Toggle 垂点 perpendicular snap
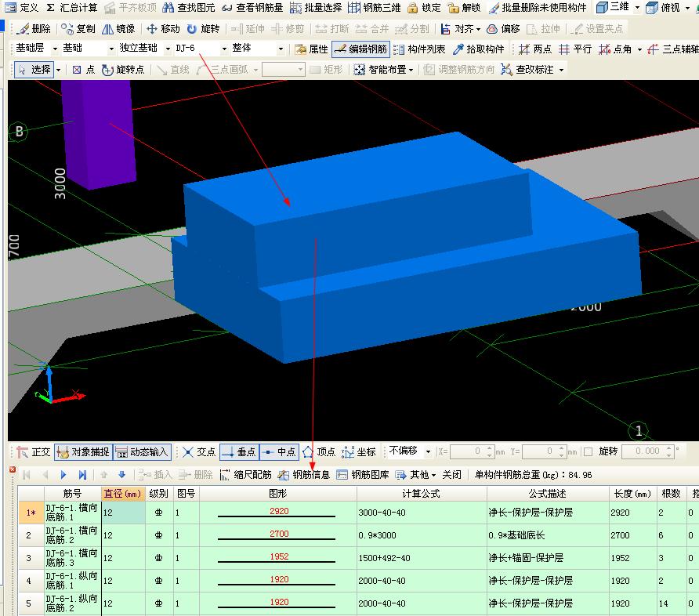The width and height of the screenshot is (699, 616). click(239, 452)
